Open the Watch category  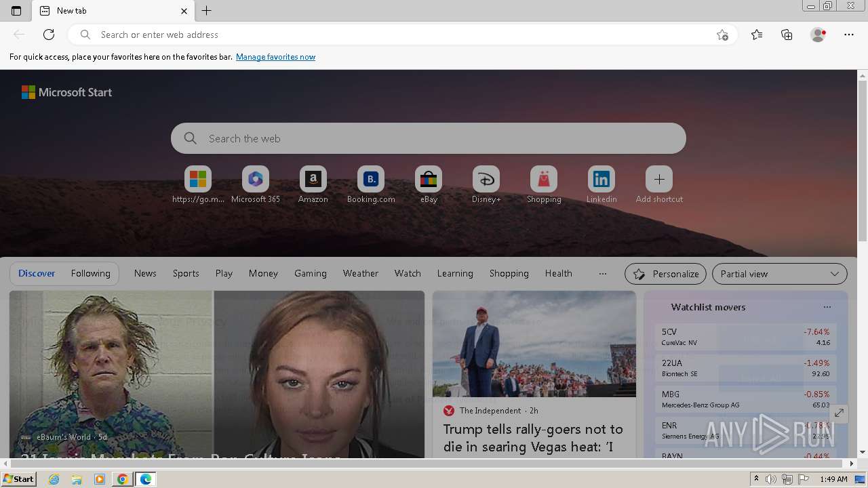click(408, 273)
